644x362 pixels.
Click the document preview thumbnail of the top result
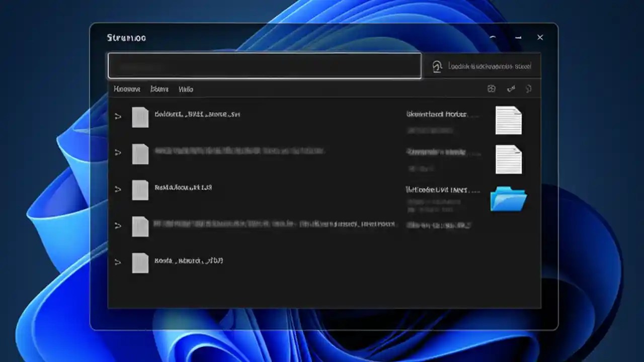(509, 121)
